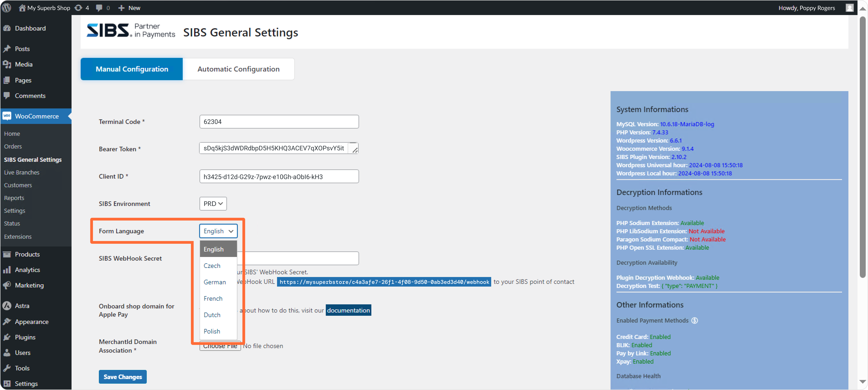Open Plugins via its plug icon

[x=7, y=337]
